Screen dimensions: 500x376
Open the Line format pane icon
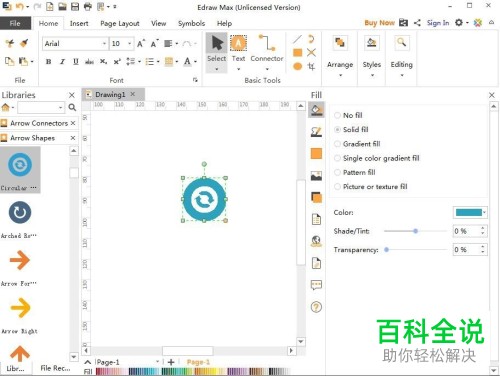pyautogui.click(x=316, y=132)
